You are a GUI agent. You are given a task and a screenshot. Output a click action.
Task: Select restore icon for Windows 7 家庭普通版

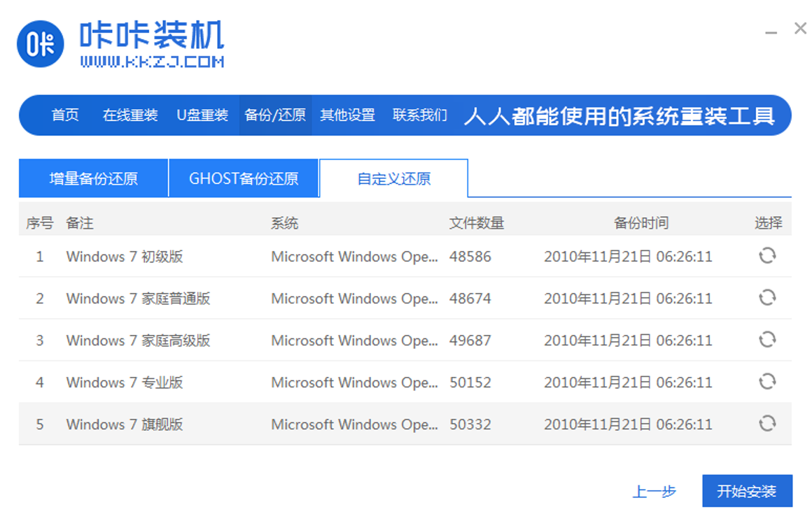point(767,298)
